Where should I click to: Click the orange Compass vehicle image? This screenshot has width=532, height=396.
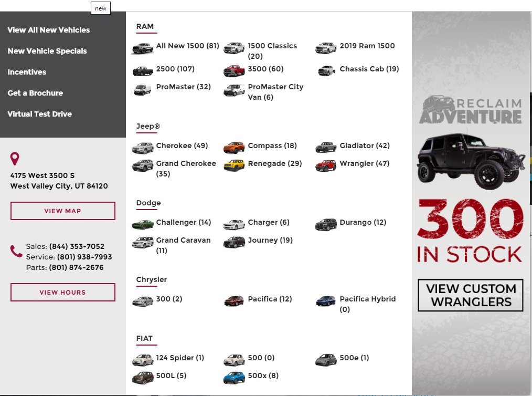pos(234,148)
